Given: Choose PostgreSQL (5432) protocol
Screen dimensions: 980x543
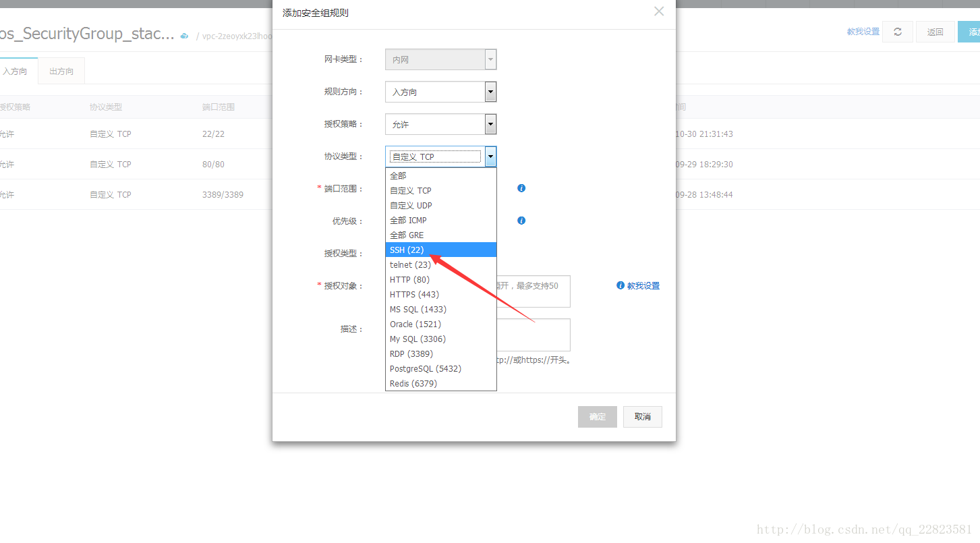Looking at the screenshot, I should (441, 368).
